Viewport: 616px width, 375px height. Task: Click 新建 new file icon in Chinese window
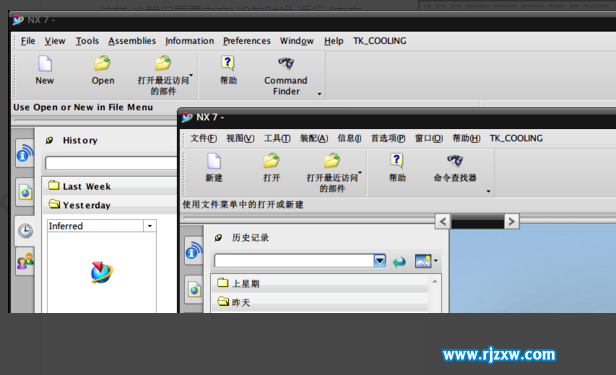pyautogui.click(x=214, y=161)
